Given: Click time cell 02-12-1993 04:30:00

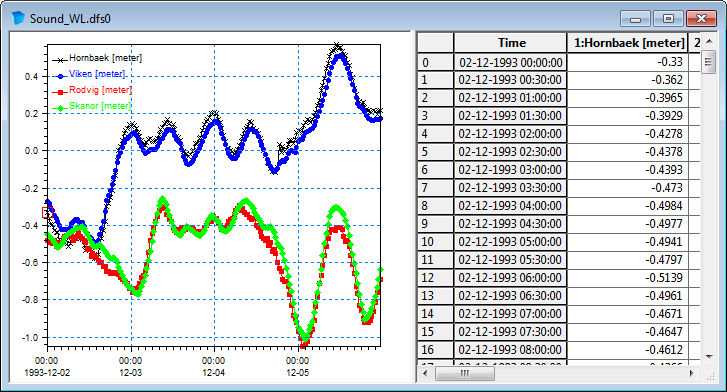Looking at the screenshot, I should pos(510,224).
